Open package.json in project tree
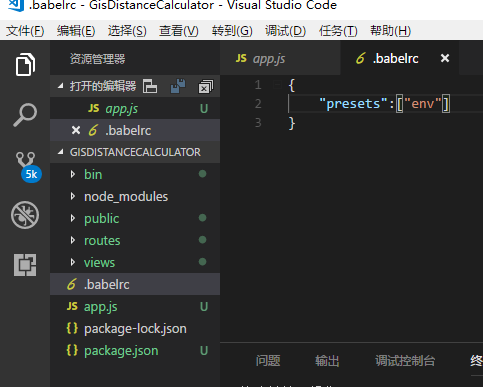The image size is (483, 387). point(135,350)
